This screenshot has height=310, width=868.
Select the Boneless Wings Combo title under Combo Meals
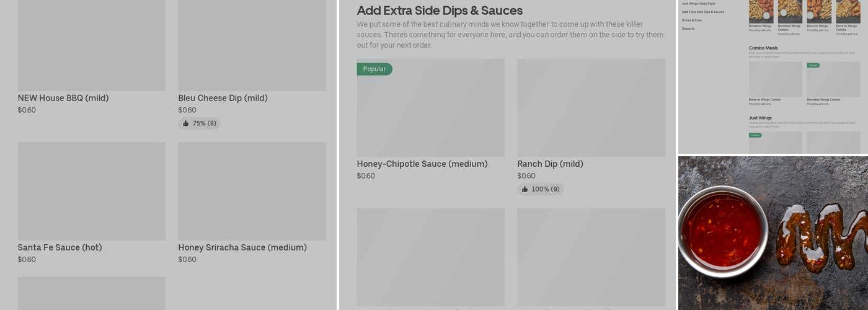coord(823,99)
